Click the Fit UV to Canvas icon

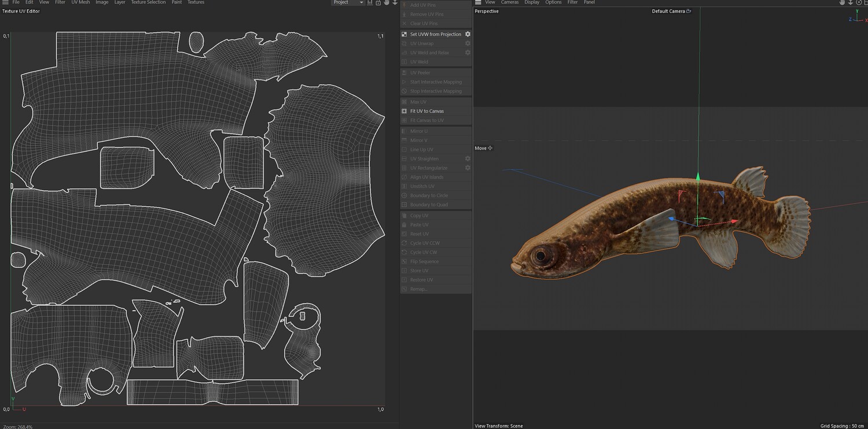(404, 111)
